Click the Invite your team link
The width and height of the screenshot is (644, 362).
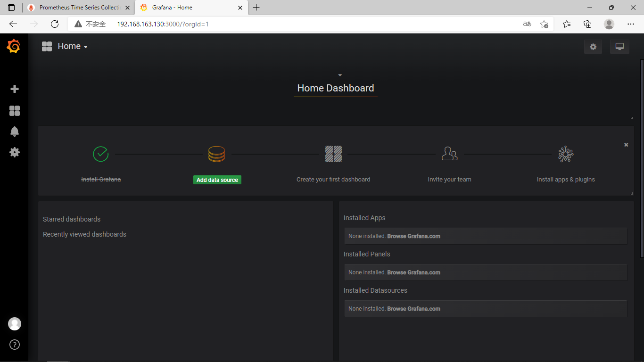[449, 180]
